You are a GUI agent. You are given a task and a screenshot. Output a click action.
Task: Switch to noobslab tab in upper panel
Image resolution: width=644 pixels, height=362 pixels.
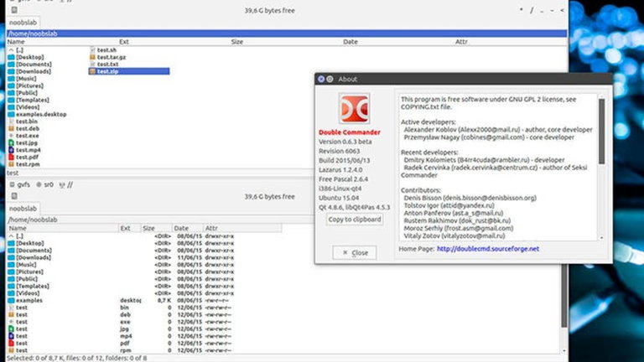[23, 23]
